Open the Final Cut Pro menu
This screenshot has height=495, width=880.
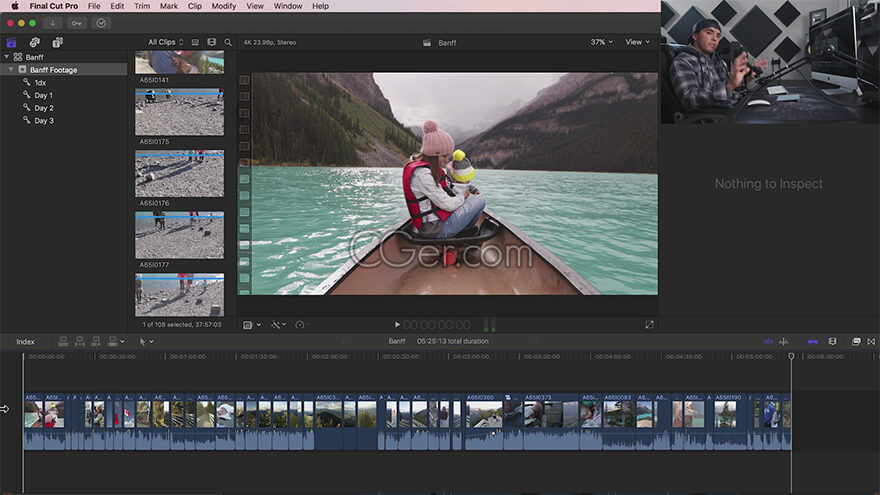pos(54,6)
